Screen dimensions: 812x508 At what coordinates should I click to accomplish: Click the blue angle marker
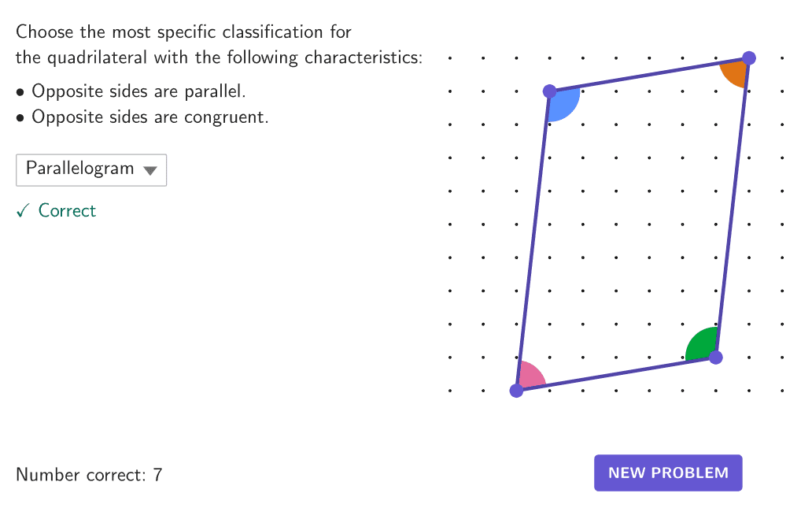pyautogui.click(x=564, y=105)
